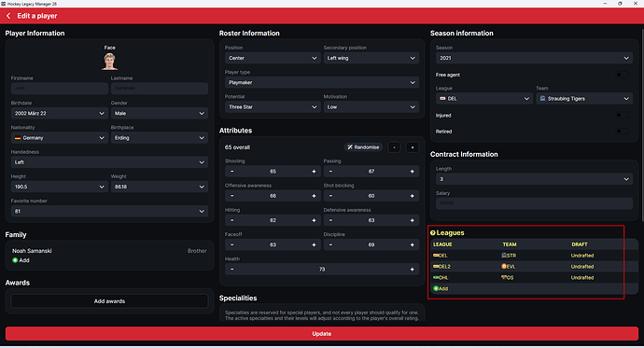Increase Defensive awareness with plus icon

click(412, 220)
